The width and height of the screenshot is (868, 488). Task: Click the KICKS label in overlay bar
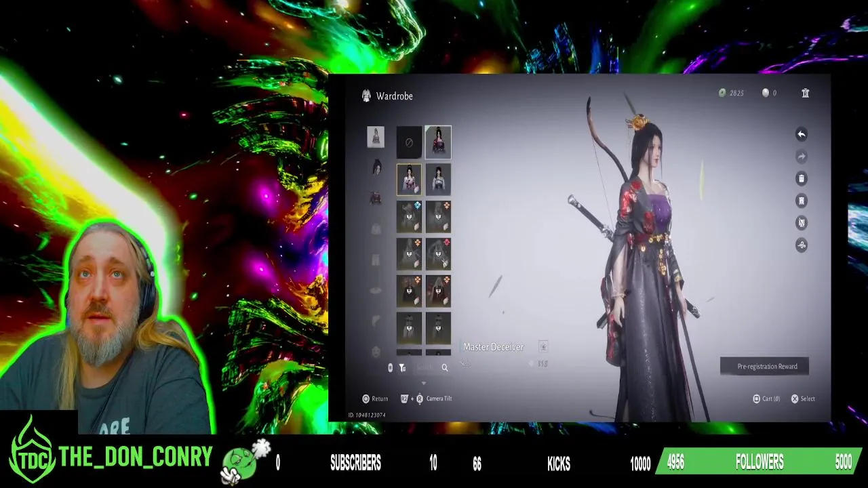[x=559, y=464]
